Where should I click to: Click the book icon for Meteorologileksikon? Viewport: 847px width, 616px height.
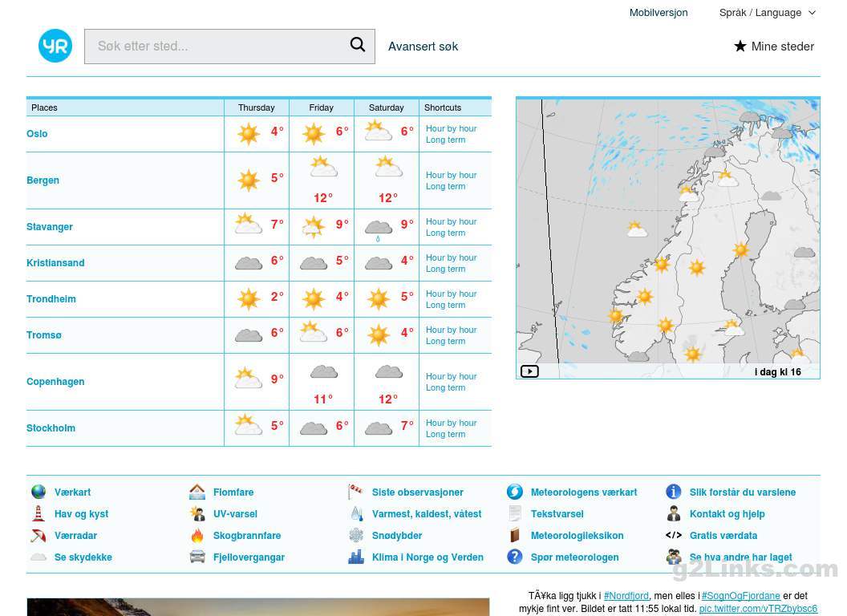coord(515,536)
